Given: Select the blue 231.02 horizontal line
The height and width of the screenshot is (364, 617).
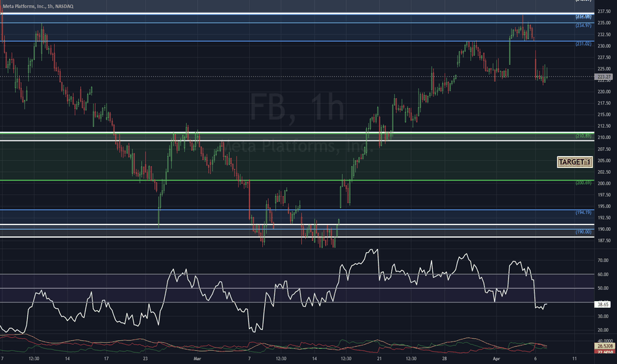Looking at the screenshot, I should click(x=297, y=41).
